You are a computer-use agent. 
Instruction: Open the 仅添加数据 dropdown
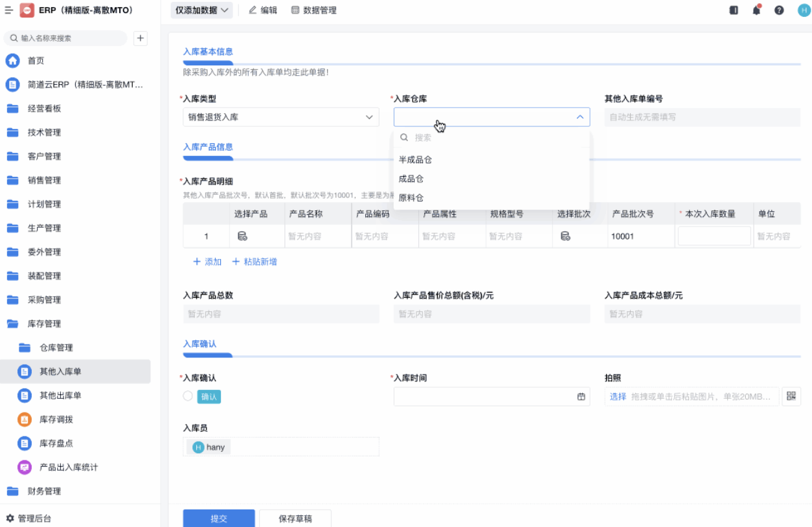pyautogui.click(x=202, y=10)
